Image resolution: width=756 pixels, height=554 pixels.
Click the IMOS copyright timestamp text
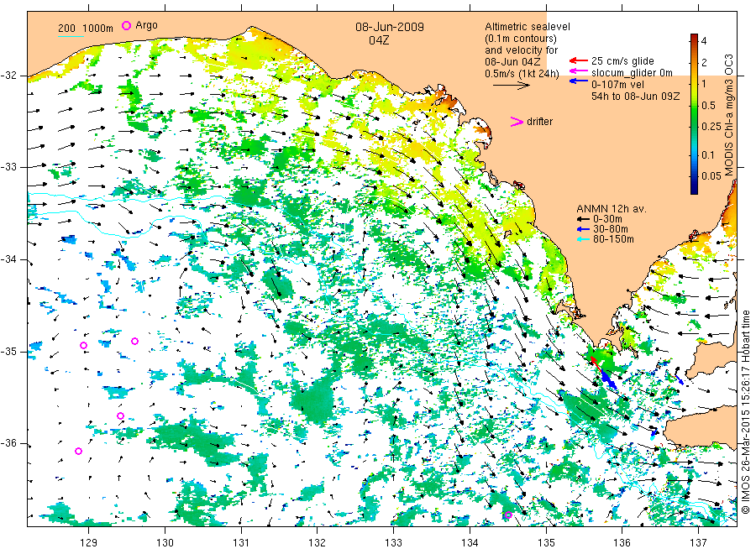pyautogui.click(x=745, y=412)
